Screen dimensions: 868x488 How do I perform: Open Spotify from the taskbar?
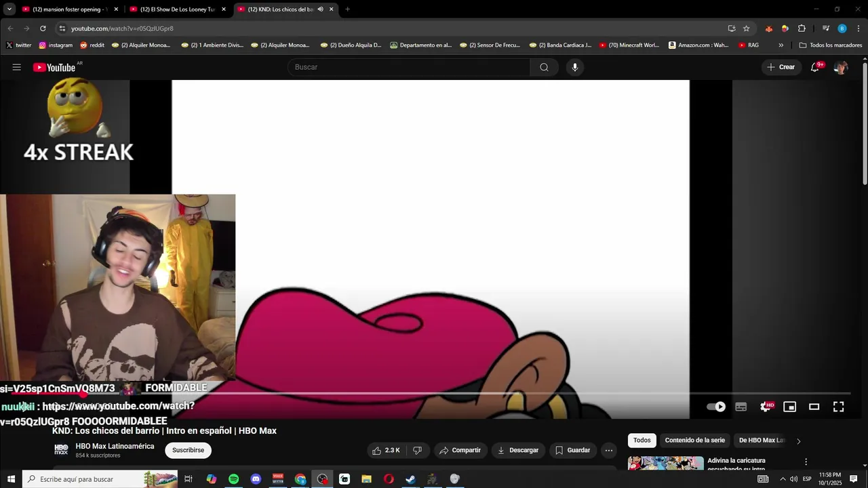(233, 479)
